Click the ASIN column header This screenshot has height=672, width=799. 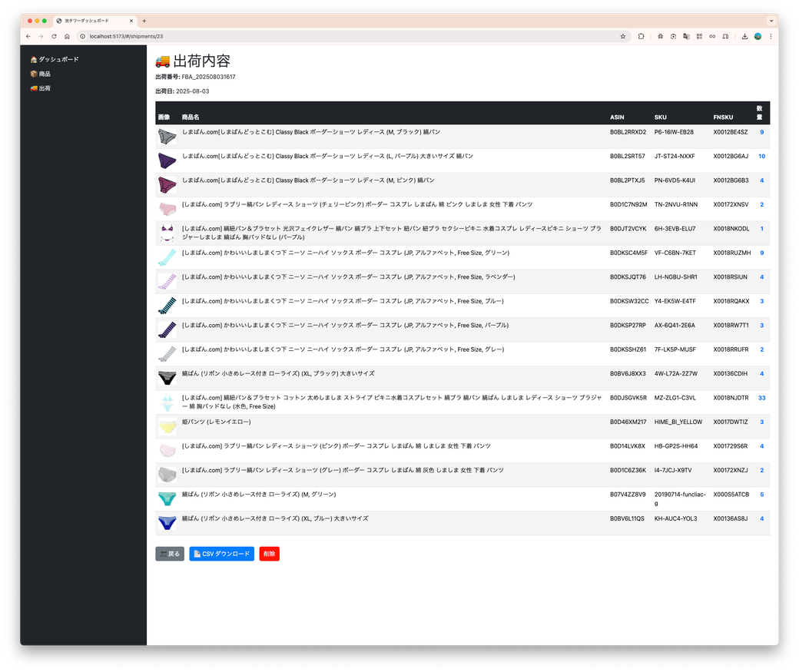coord(617,118)
